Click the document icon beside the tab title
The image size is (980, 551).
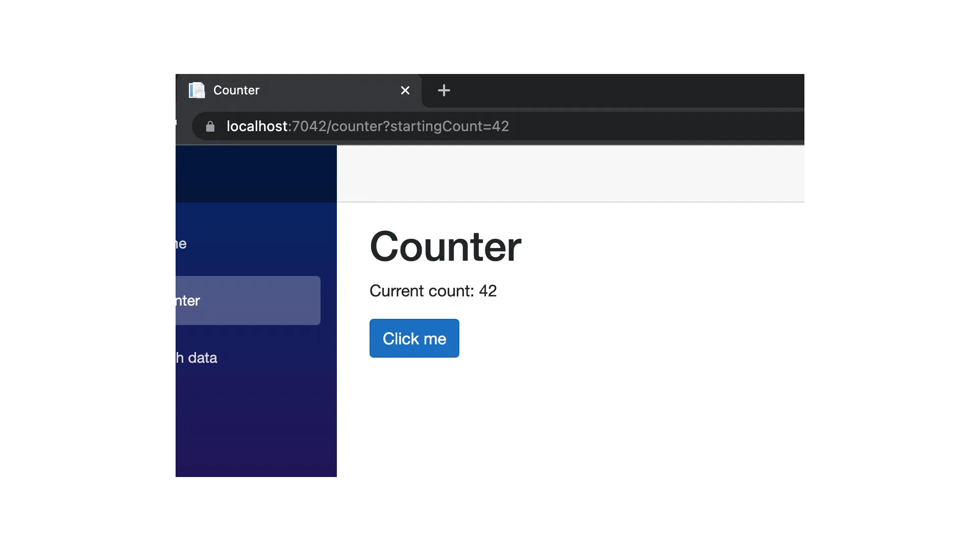point(197,90)
